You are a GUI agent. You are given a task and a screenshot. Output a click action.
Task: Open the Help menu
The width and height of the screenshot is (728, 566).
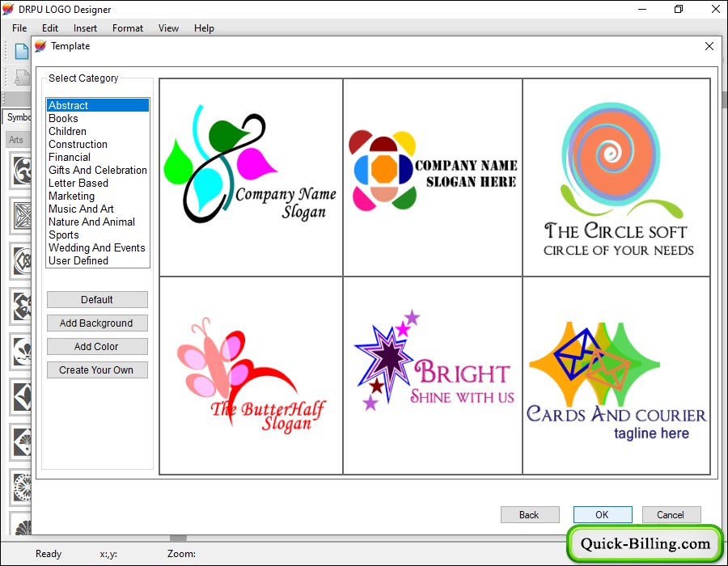(x=204, y=28)
